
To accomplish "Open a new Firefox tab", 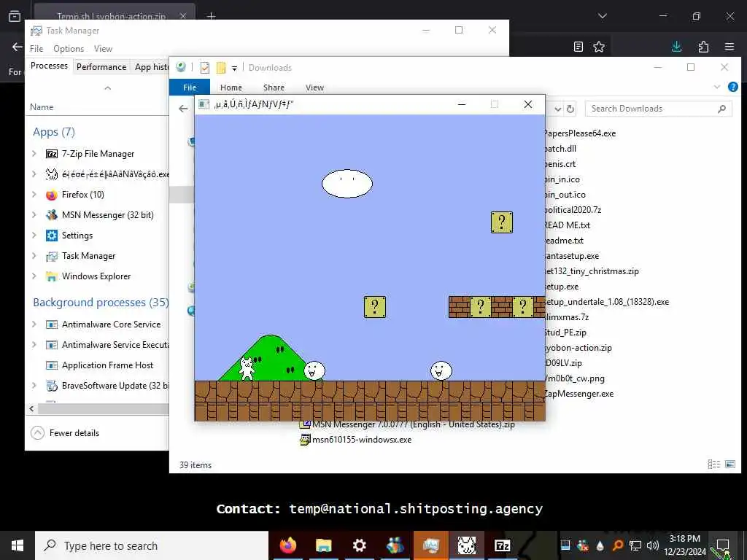I will click(211, 16).
